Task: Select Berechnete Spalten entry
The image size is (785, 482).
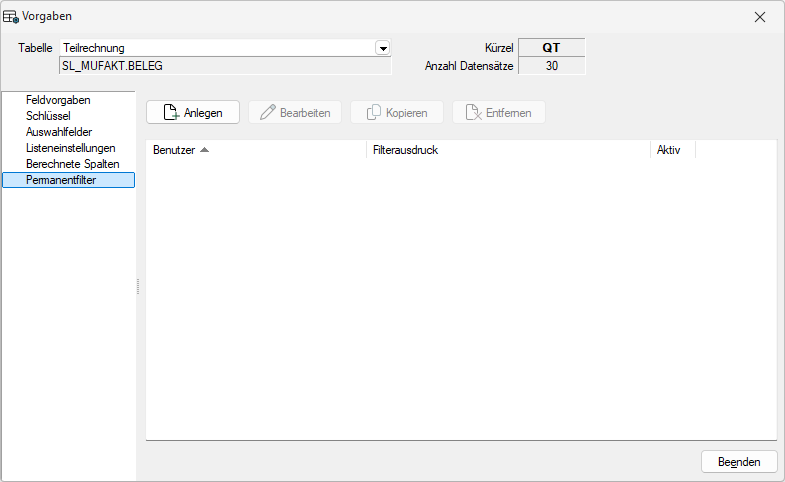Action: pyautogui.click(x=72, y=163)
